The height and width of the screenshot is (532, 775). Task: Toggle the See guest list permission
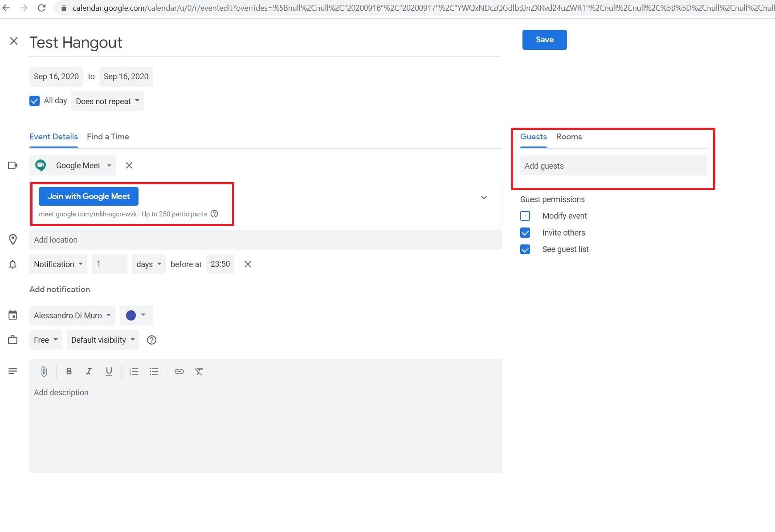pyautogui.click(x=525, y=249)
